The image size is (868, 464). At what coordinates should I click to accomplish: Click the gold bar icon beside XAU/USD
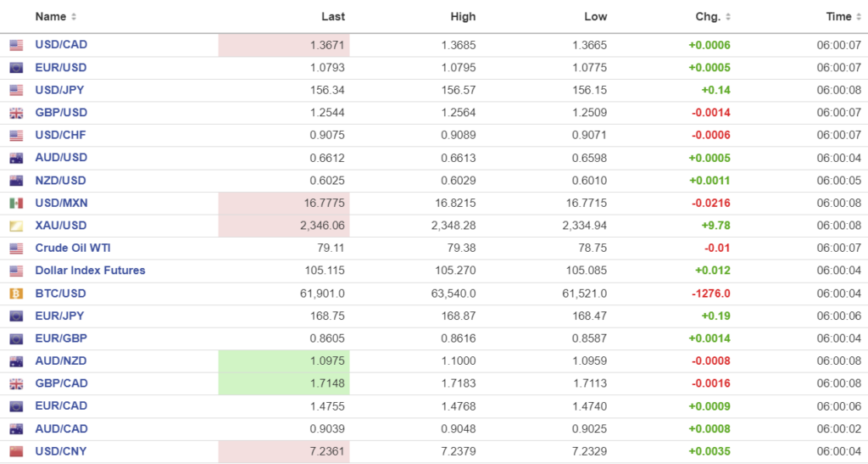click(x=16, y=226)
